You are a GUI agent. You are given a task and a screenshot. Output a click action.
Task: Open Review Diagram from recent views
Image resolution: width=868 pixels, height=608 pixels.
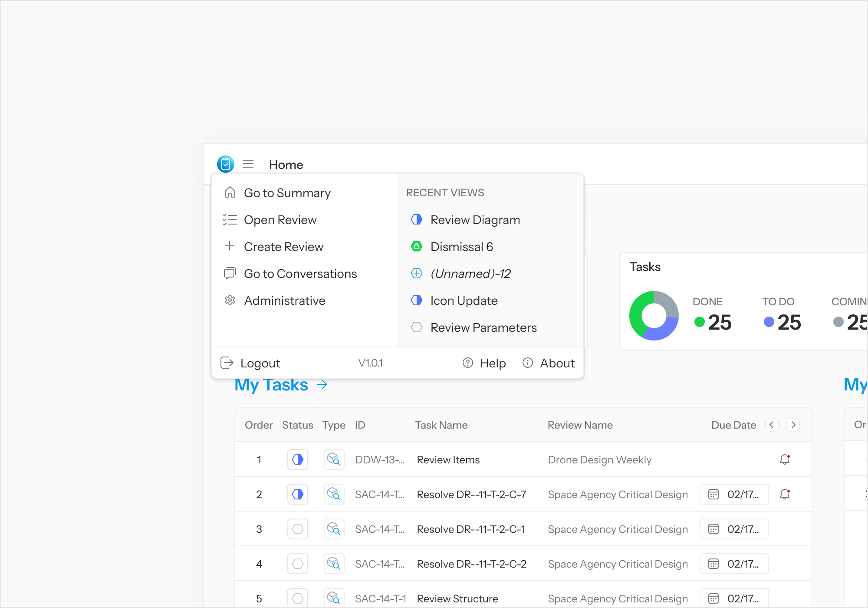475,220
